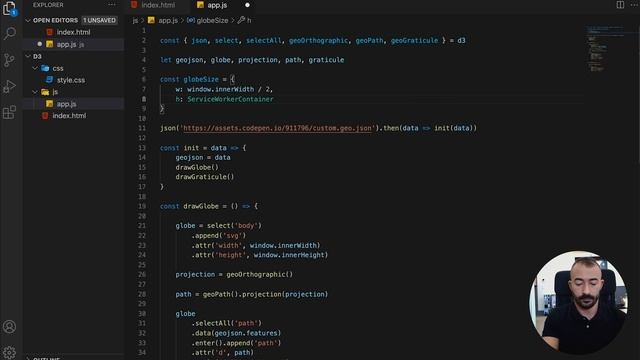Open the Extensions view
Screen dimensions: 640x360
9,112
